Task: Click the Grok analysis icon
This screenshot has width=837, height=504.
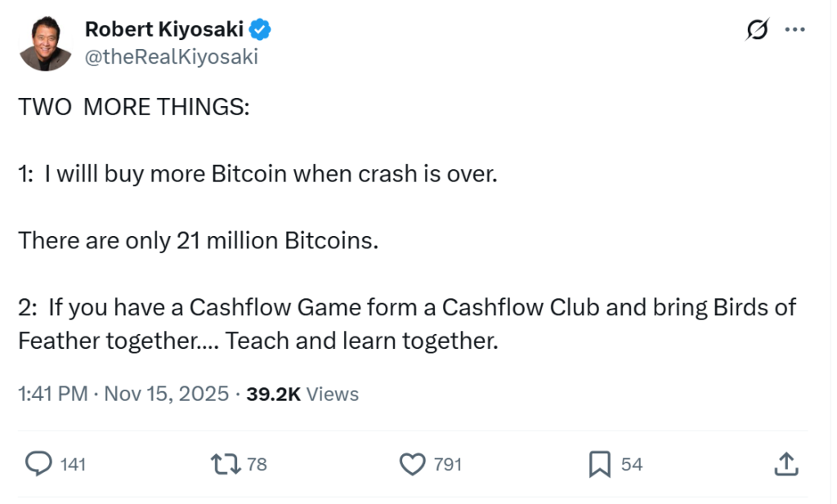Action: (x=759, y=29)
